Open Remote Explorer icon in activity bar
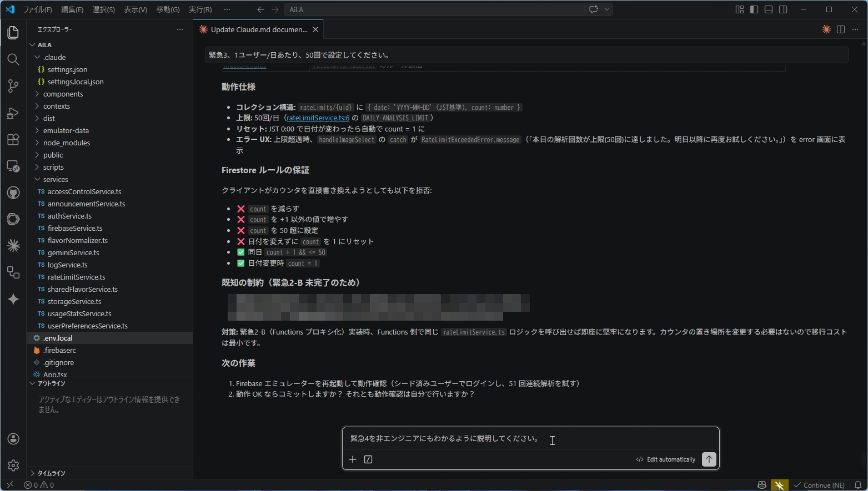The image size is (868, 491). pyautogui.click(x=13, y=166)
